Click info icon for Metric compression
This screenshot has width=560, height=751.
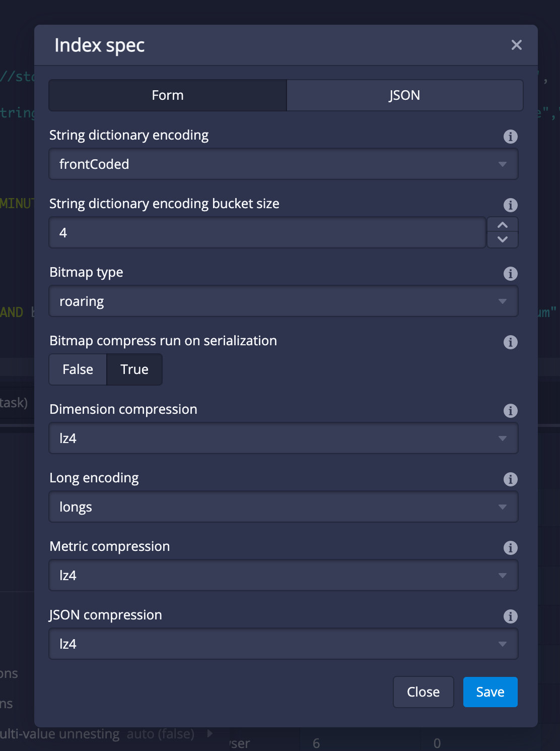click(510, 548)
